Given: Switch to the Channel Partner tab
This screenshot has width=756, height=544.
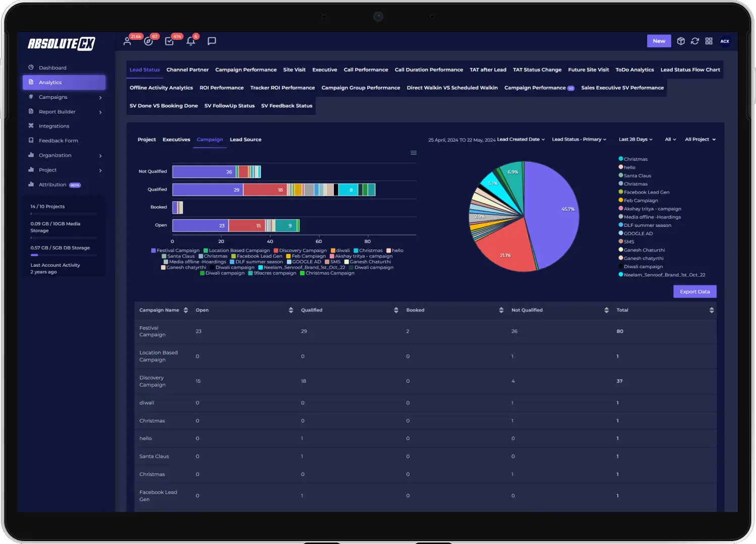Looking at the screenshot, I should tap(188, 70).
